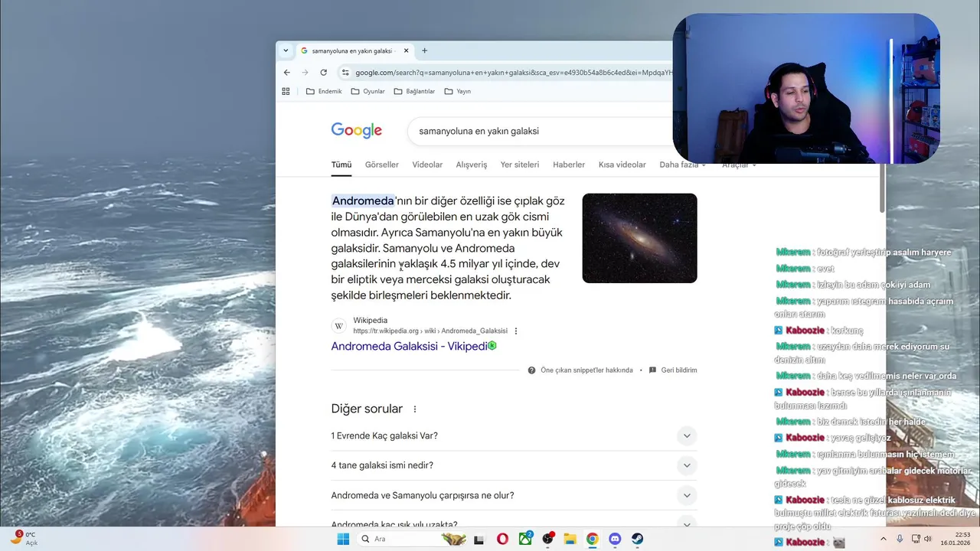
Task: Open Steam from the taskbar
Action: coord(637,539)
